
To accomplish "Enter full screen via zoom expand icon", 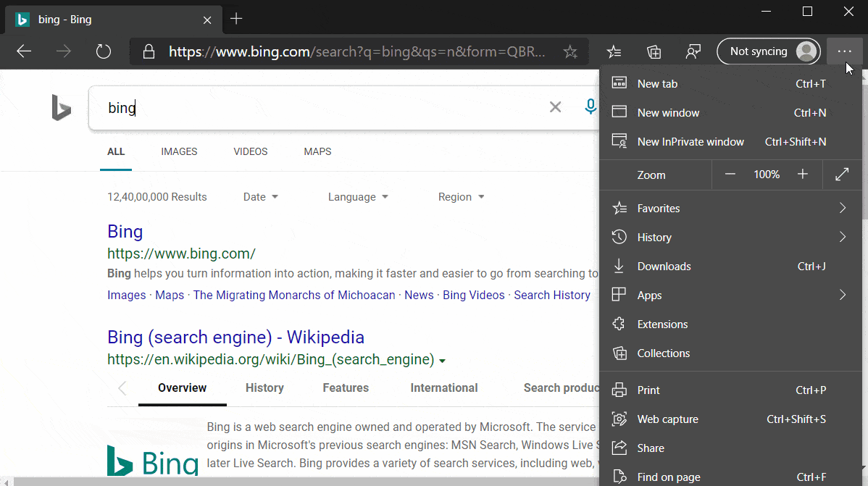I will (x=842, y=175).
